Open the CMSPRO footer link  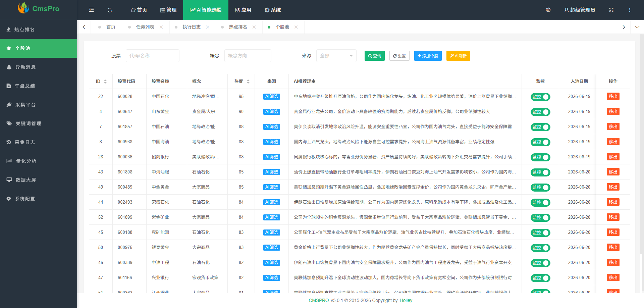point(319,301)
